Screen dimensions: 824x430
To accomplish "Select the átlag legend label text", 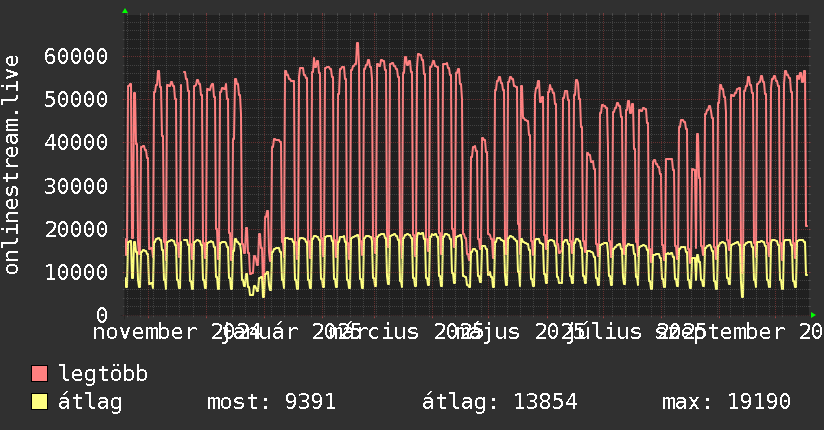I will [x=91, y=403].
